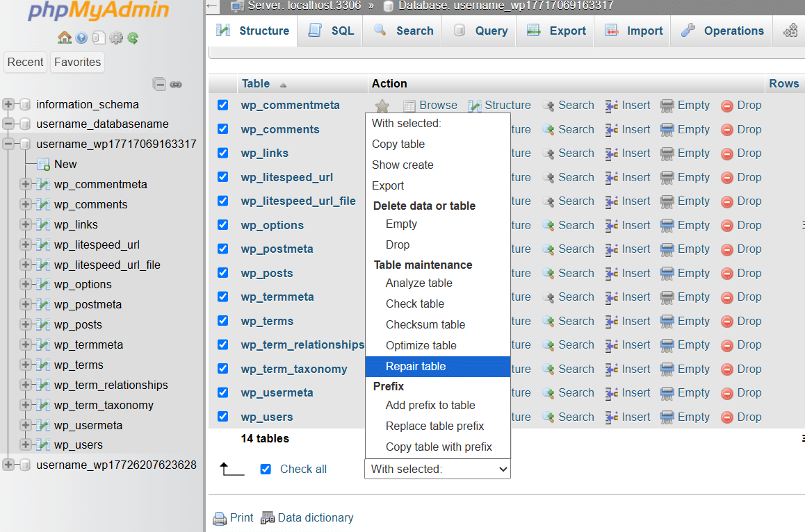Click the Insert icon for wp_posts row

pyautogui.click(x=612, y=273)
